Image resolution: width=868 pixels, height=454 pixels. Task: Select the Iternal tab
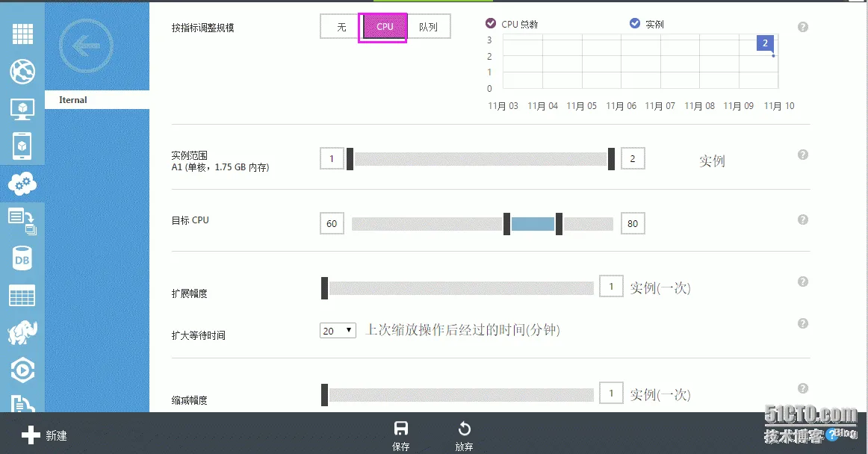point(72,99)
